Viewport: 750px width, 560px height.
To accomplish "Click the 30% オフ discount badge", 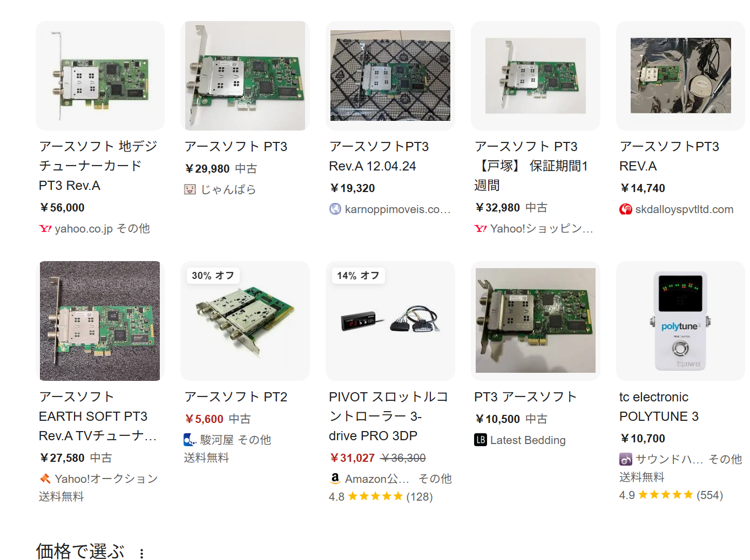I will click(213, 276).
